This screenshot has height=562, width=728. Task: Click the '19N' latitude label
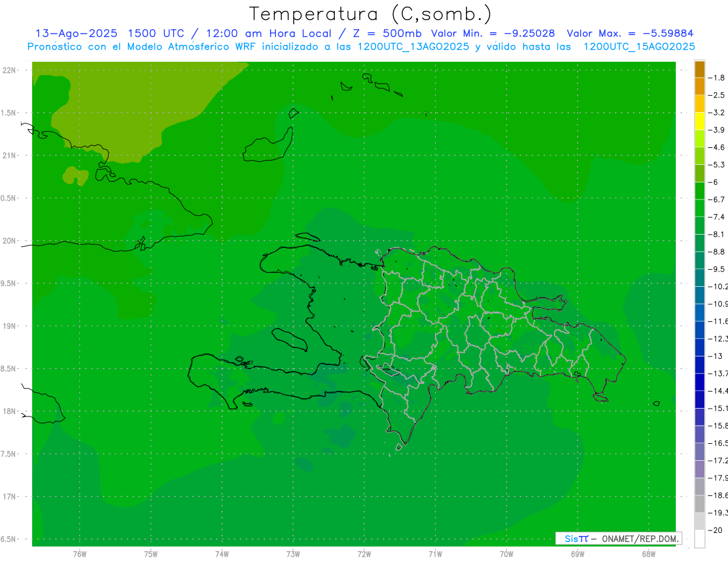[10, 326]
